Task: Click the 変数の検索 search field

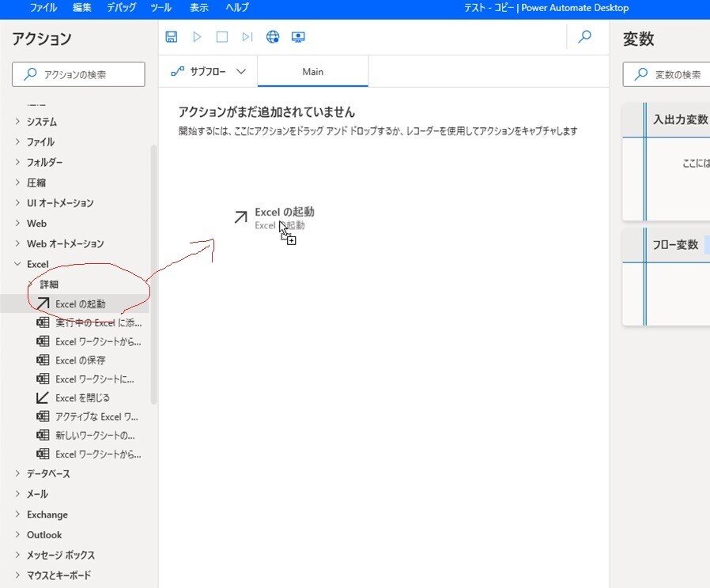Action: coord(666,74)
